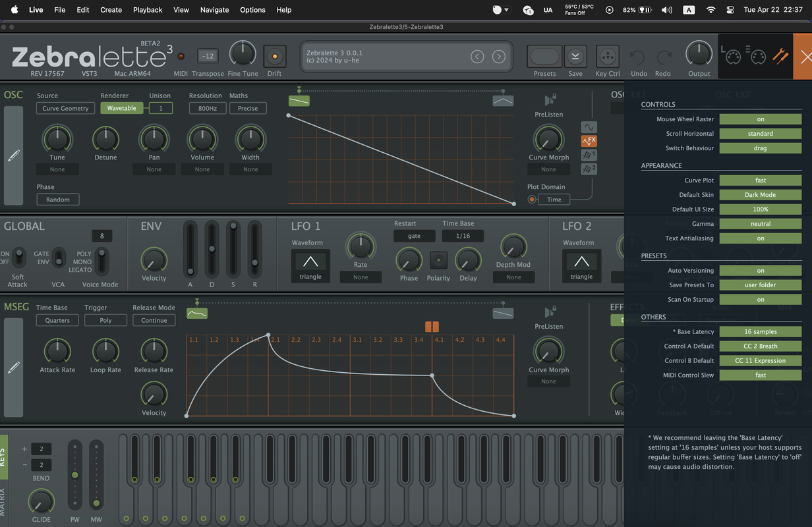Open the Presets browser button
The height and width of the screenshot is (527, 812).
[x=544, y=57]
